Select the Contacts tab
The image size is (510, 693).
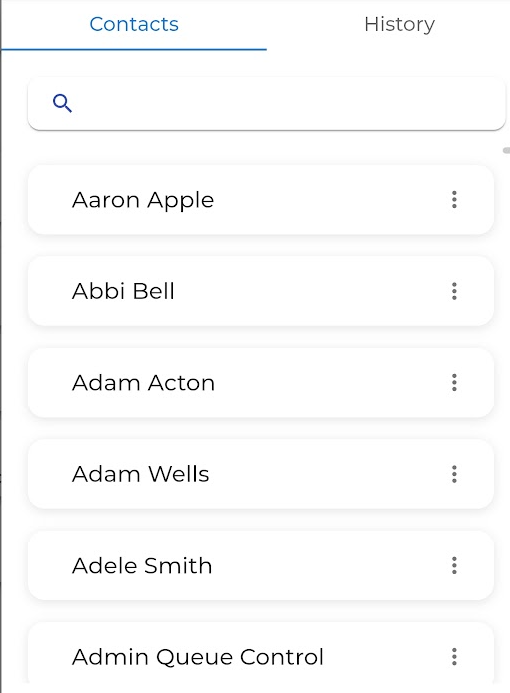point(134,24)
